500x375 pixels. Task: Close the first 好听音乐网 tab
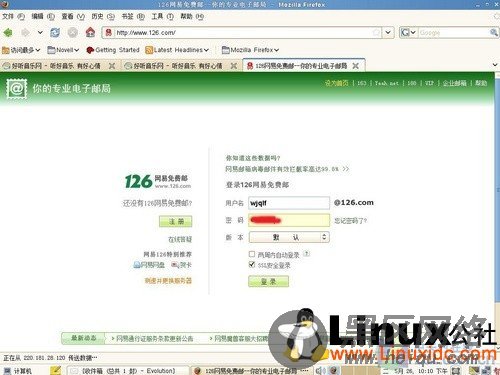112,66
